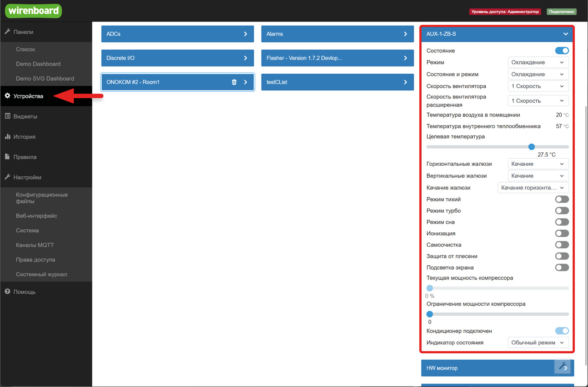
Task: Open Demo Dashboard in the sidebar
Action: pos(38,64)
